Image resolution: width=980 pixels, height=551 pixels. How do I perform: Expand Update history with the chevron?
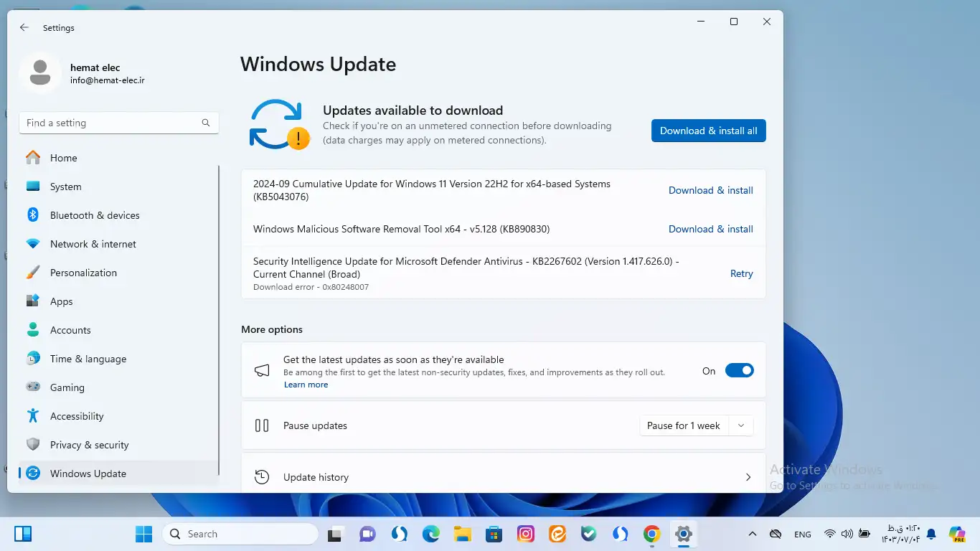[748, 477]
